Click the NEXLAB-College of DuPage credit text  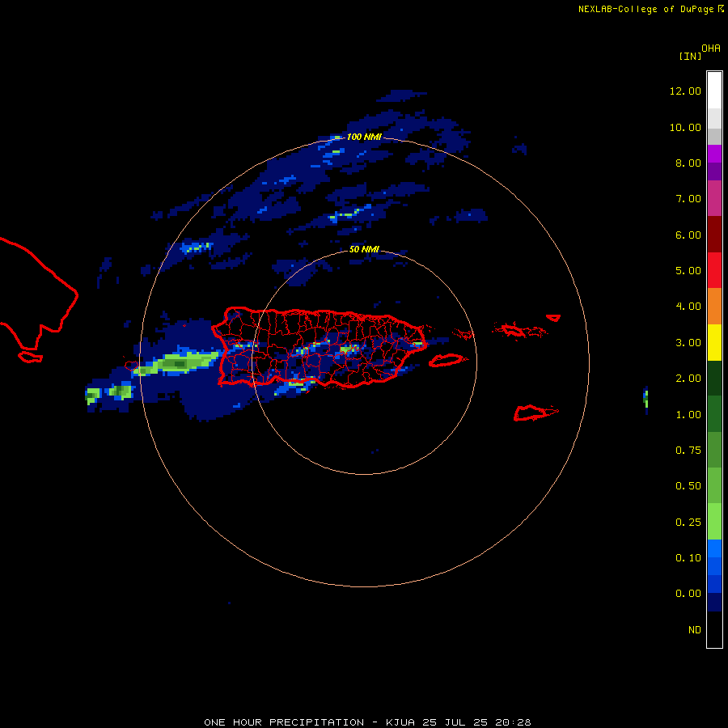645,9
